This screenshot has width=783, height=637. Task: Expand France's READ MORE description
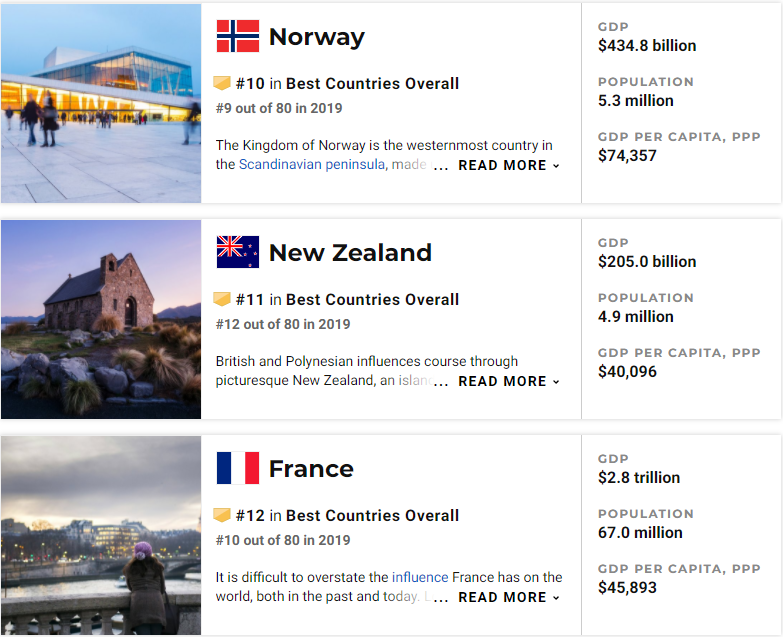click(x=508, y=597)
